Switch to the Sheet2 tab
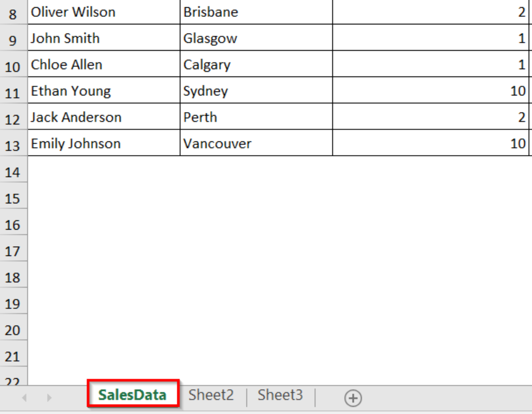 coord(211,395)
